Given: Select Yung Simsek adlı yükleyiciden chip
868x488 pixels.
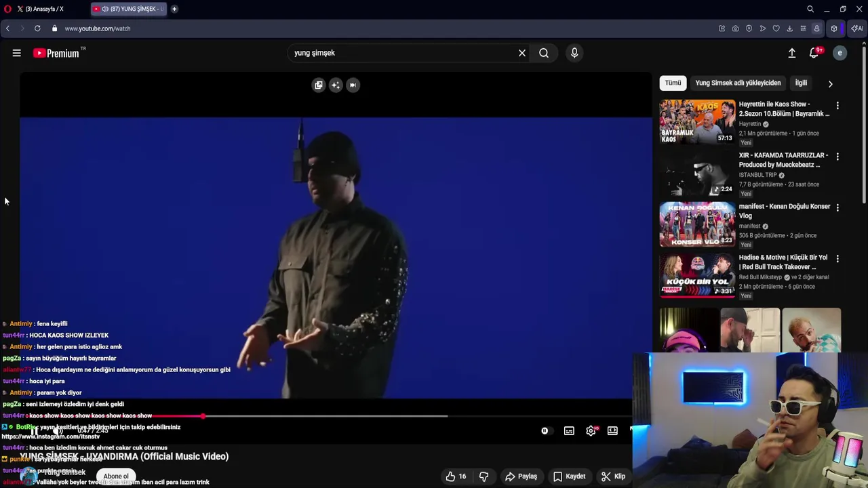Looking at the screenshot, I should pos(738,83).
